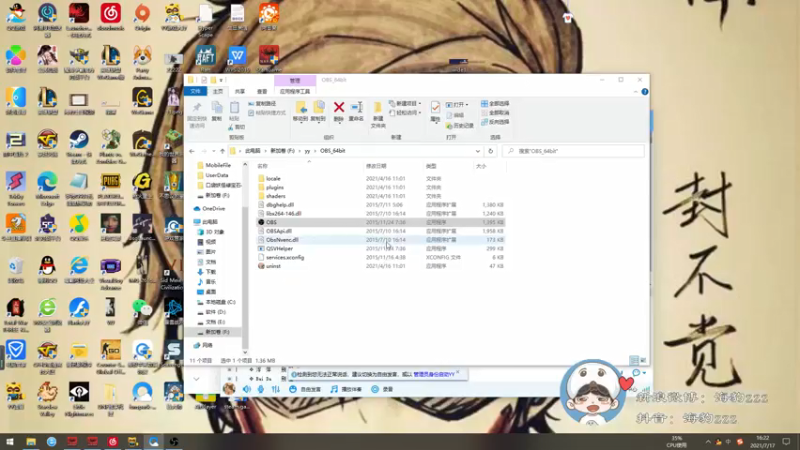The height and width of the screenshot is (450, 800).
Task: Select the services.xconfig file
Action: coord(380,257)
